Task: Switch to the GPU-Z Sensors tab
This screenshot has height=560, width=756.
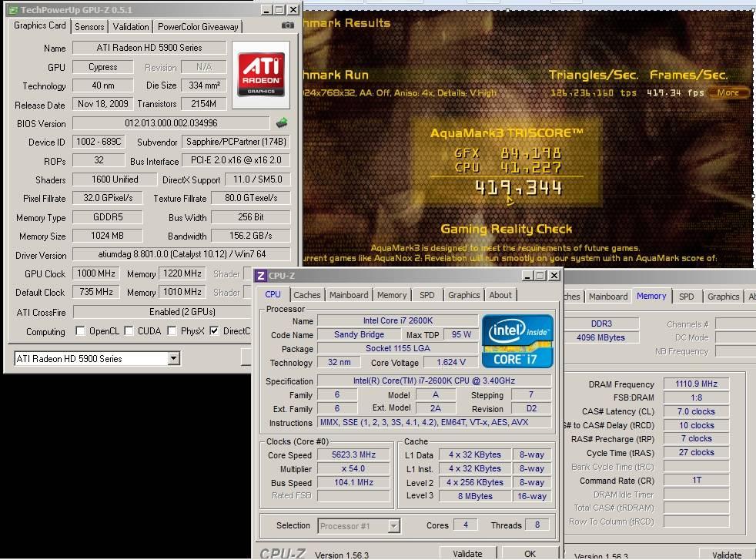Action: (89, 26)
